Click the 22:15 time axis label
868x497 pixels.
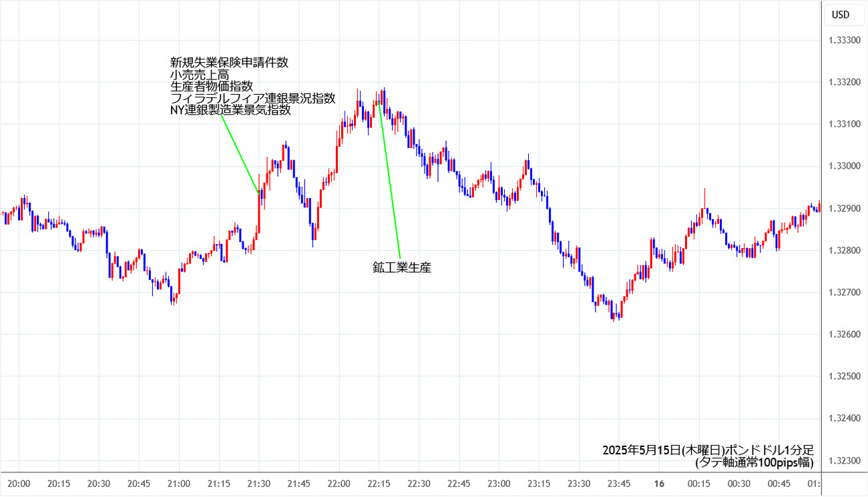379,484
